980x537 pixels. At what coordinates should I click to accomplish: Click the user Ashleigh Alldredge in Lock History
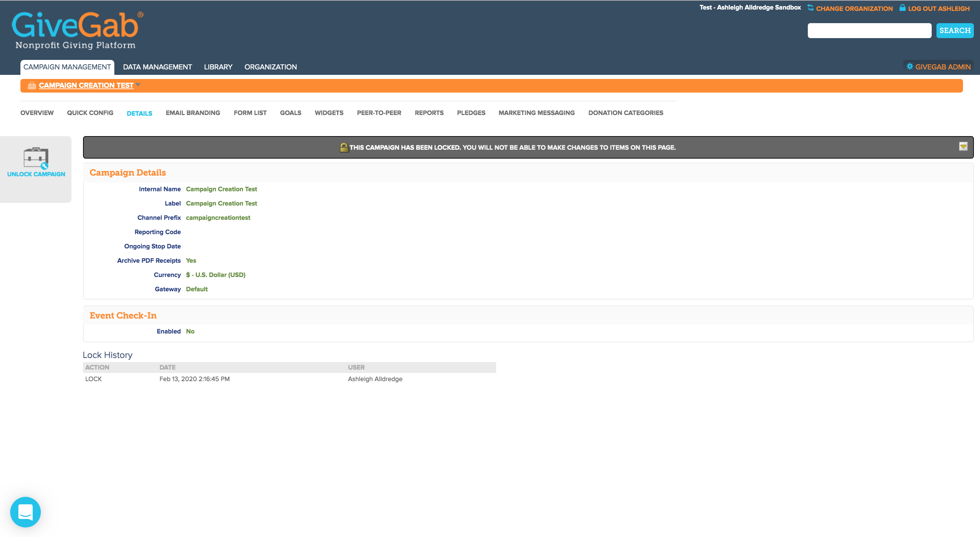pos(375,379)
